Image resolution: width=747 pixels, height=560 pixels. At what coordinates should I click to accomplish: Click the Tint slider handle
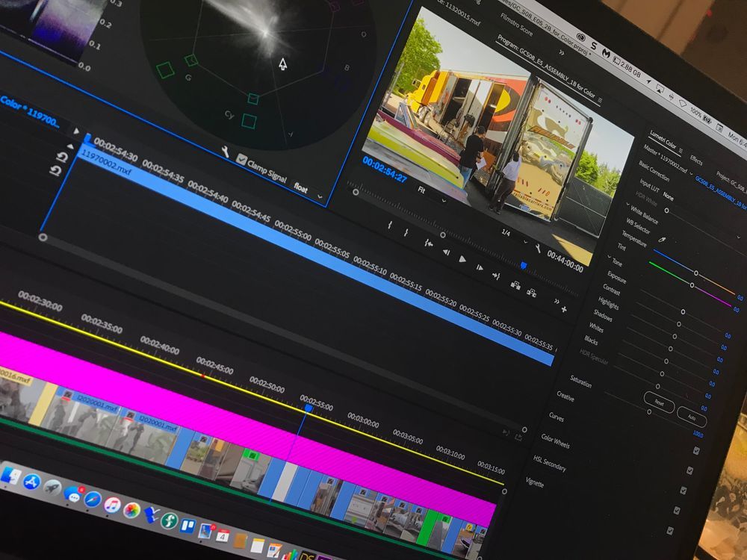692,285
